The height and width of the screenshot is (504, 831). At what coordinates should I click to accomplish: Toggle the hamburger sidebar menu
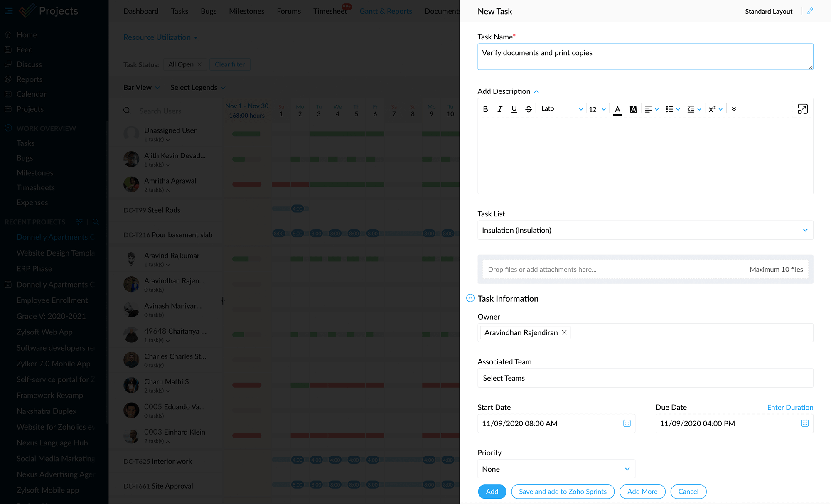tap(9, 11)
